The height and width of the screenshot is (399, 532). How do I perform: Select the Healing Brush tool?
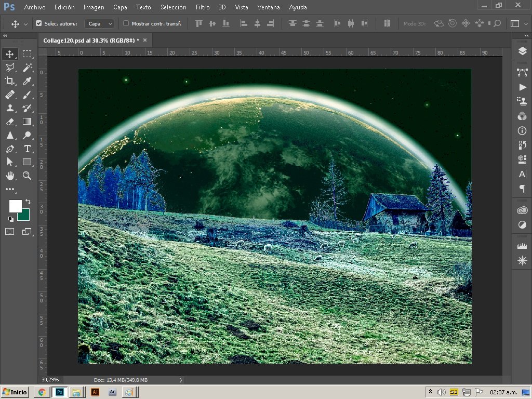point(9,95)
